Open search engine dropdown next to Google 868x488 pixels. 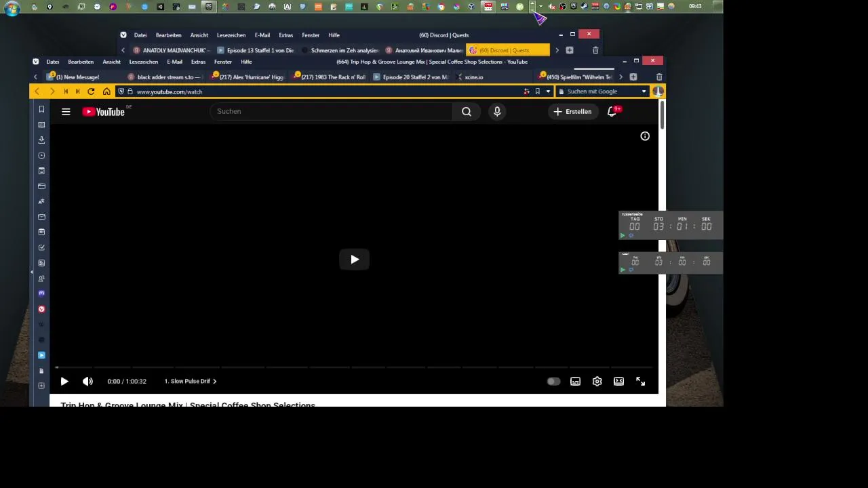644,91
